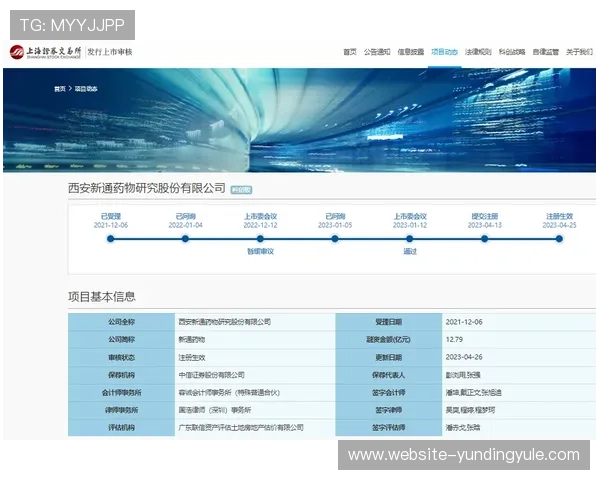Open the 信息披露 navigation item
The image size is (600, 480).
point(411,52)
